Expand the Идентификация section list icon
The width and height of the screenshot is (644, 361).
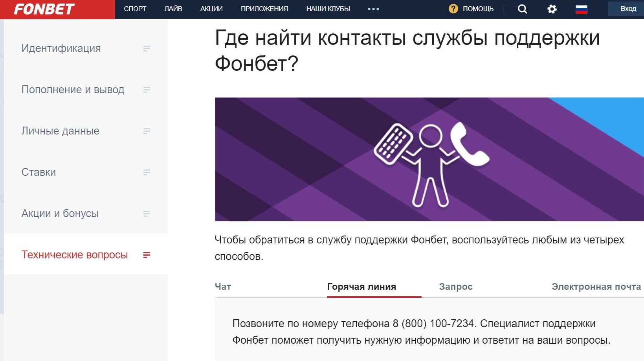tap(147, 48)
